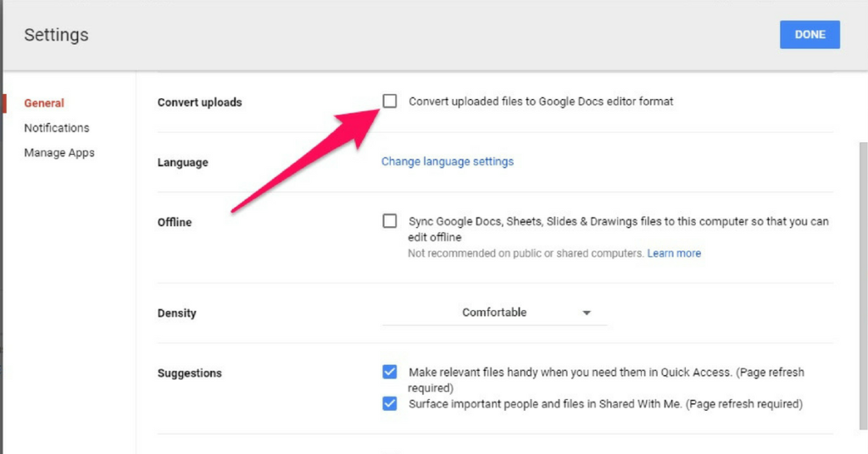Click the 'Make relevant files handy' label text

click(606, 379)
